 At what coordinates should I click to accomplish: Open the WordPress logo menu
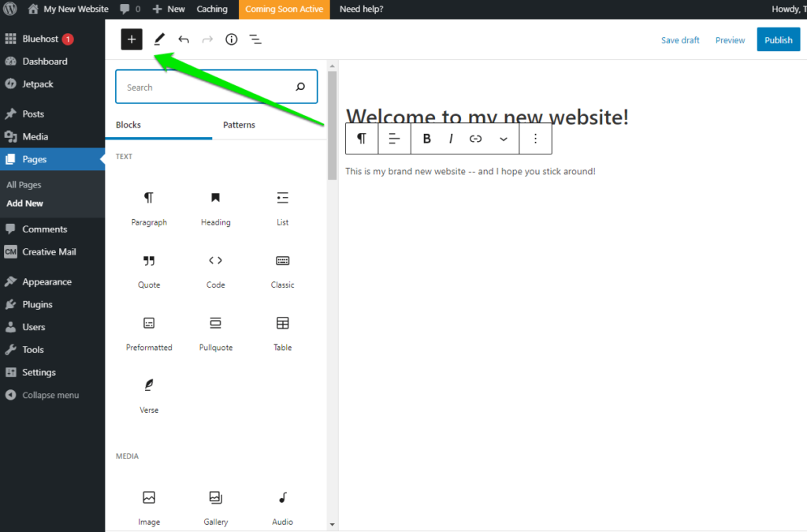[x=10, y=9]
